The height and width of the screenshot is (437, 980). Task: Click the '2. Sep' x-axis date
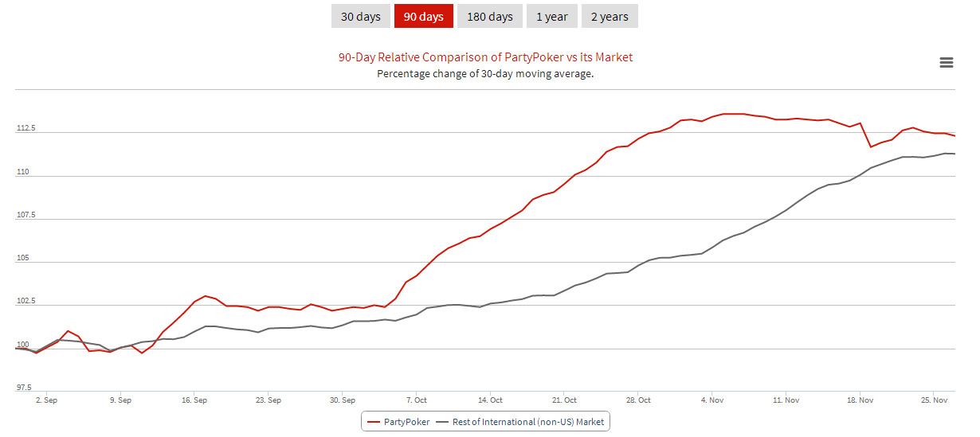pos(46,400)
